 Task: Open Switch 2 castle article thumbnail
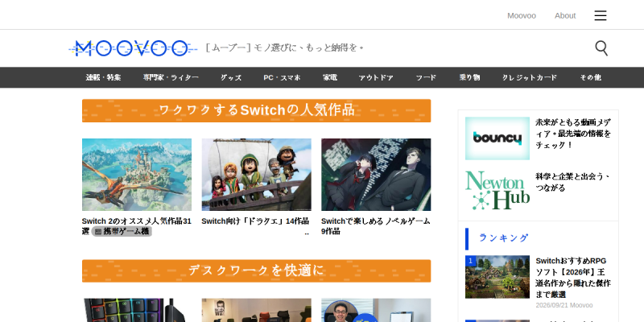point(137,175)
